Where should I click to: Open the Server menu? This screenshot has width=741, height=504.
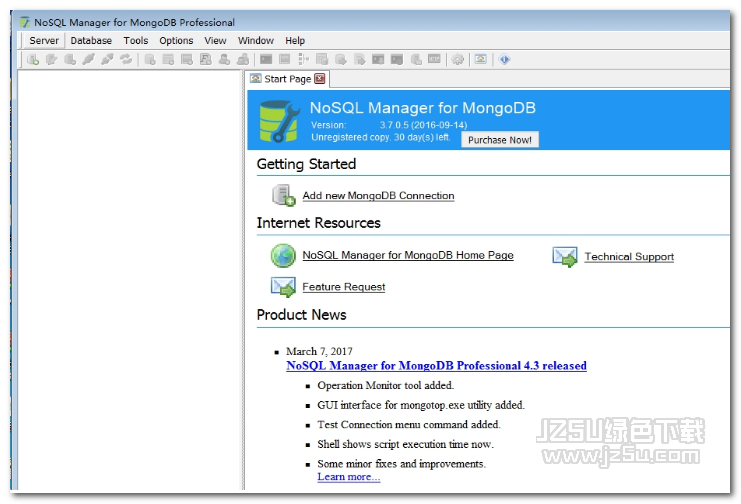click(44, 41)
